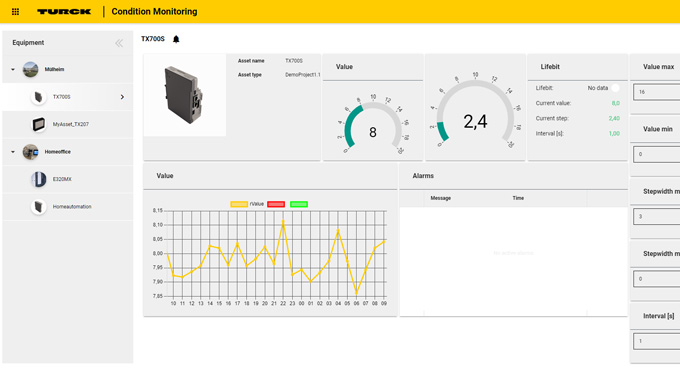Open the TX700S equipment entry
Image resolution: width=680 pixels, height=382 pixels.
click(68, 97)
